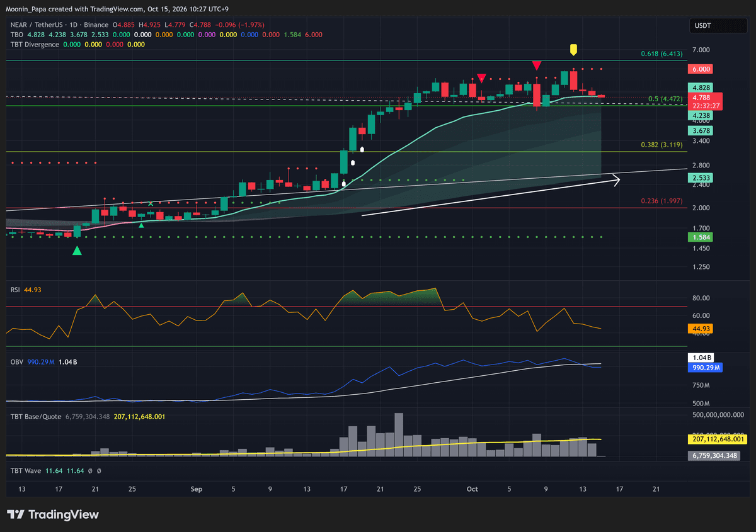This screenshot has width=756, height=532.
Task: Select the TBO indicator legend name
Action: click(x=18, y=35)
